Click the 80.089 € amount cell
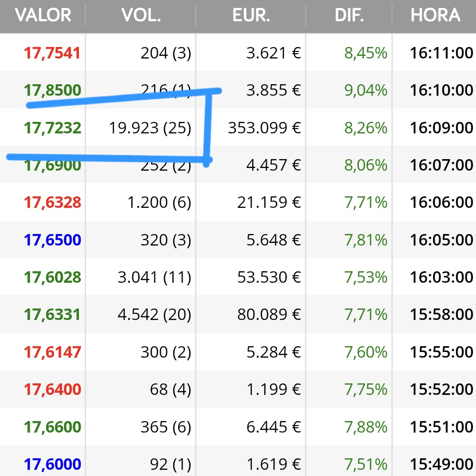The width and height of the screenshot is (476, 476). (269, 315)
